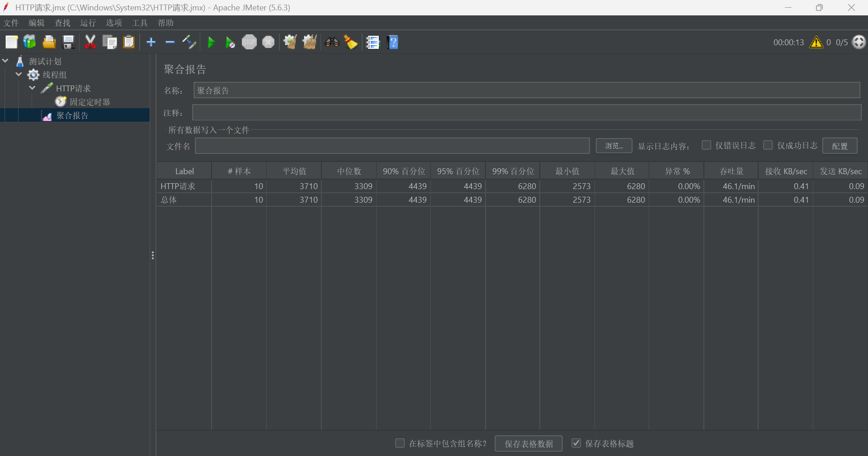Viewport: 868px width, 456px height.
Task: Open JMeter help via question mark icon
Action: point(392,42)
